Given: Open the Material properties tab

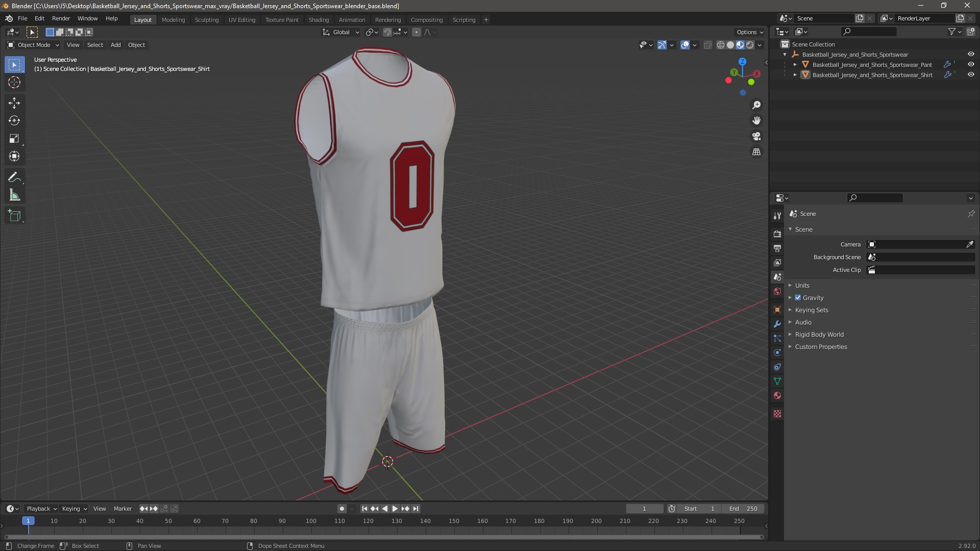Looking at the screenshot, I should tap(777, 395).
